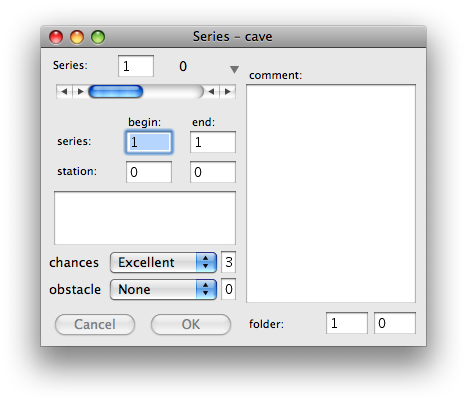This screenshot has width=467, height=402.
Task: Click inside the large comment text area
Action: [x=331, y=193]
